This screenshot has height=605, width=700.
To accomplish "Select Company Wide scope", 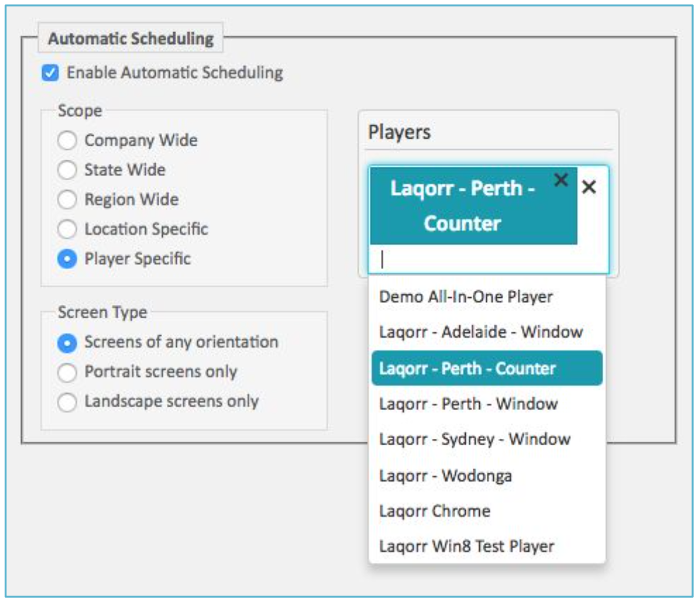I will click(x=67, y=140).
